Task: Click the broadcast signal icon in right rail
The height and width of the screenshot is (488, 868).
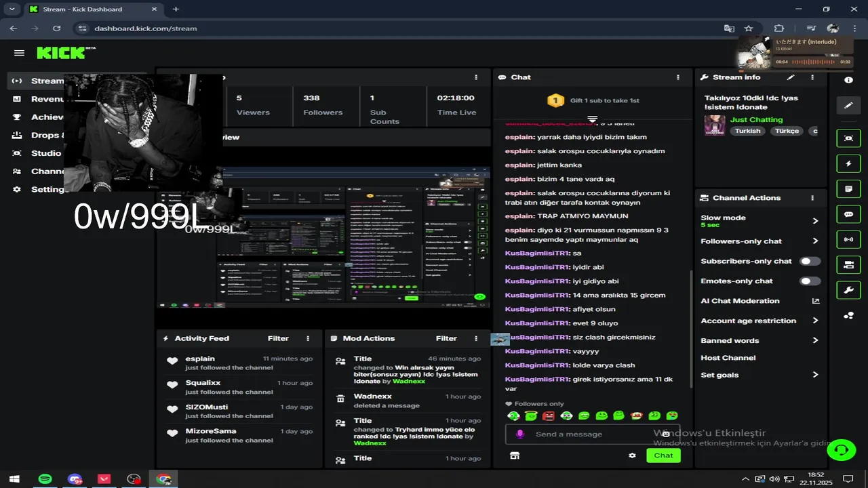Action: [848, 239]
